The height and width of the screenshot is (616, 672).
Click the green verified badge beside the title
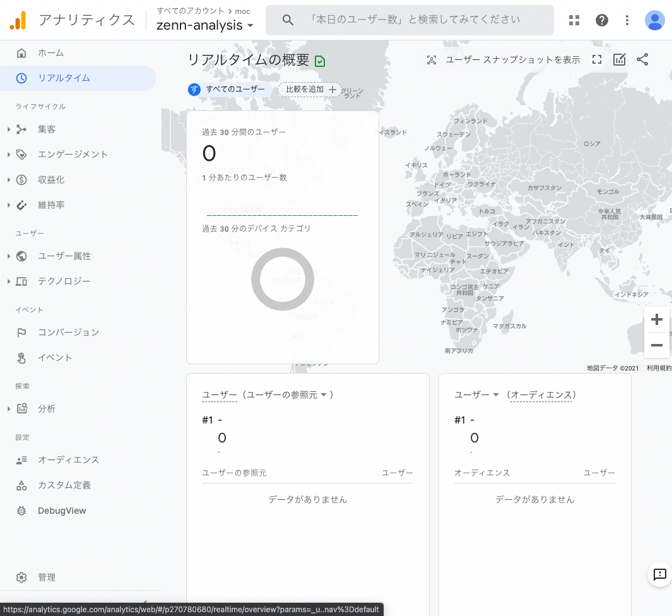(x=320, y=61)
